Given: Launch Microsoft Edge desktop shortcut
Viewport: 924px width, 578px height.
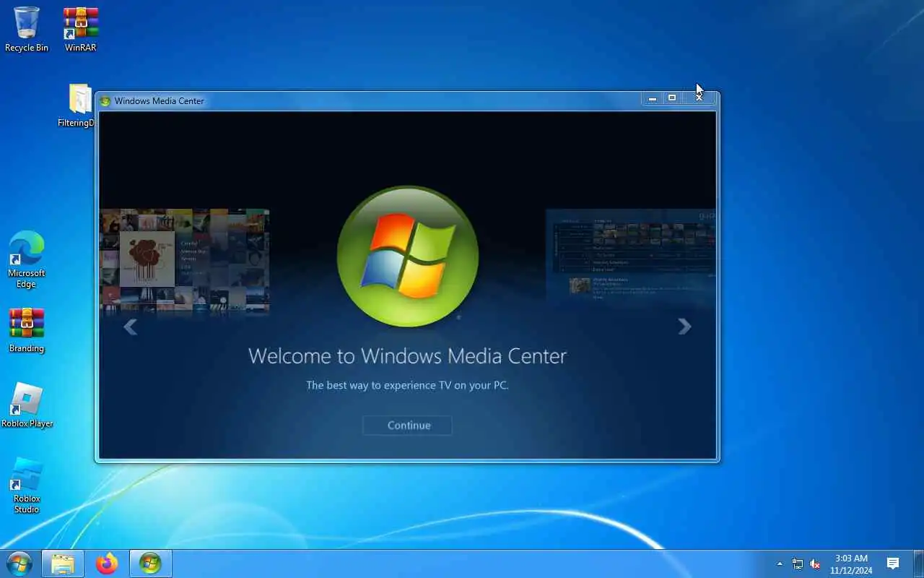Looking at the screenshot, I should click(27, 259).
